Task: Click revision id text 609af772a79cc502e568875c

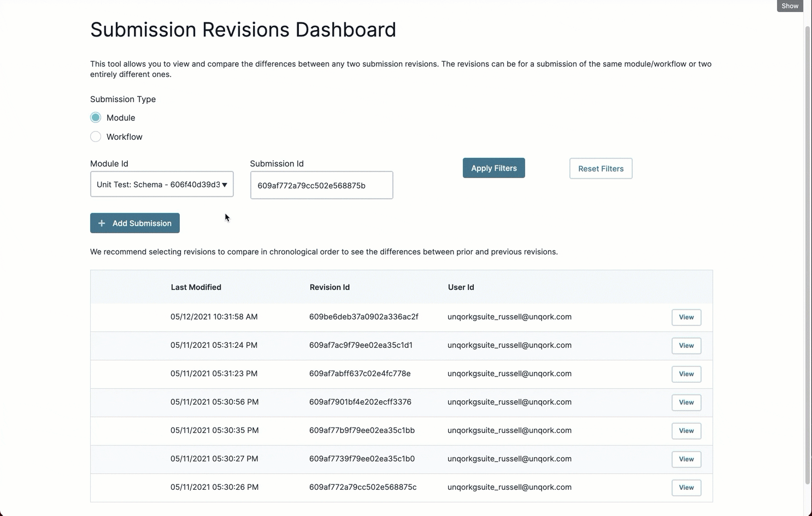Action: tap(363, 487)
